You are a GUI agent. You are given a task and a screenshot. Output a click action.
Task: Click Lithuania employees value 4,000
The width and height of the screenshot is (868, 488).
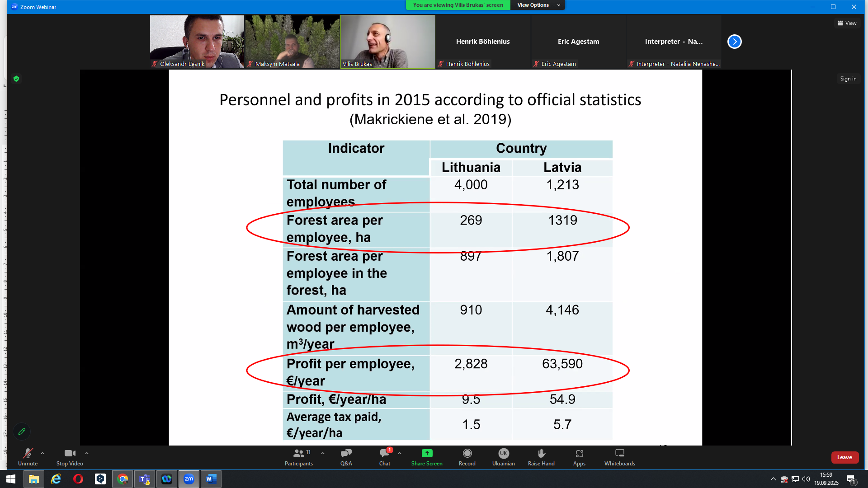tap(471, 184)
